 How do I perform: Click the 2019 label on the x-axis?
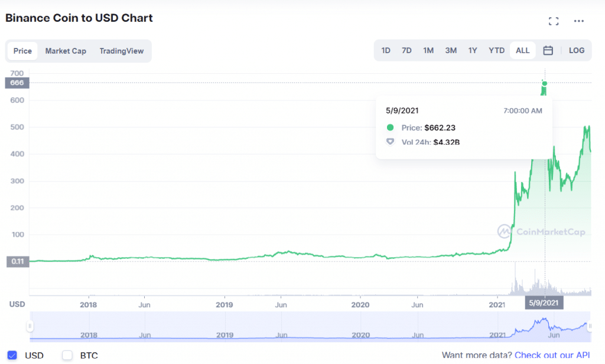pos(224,304)
